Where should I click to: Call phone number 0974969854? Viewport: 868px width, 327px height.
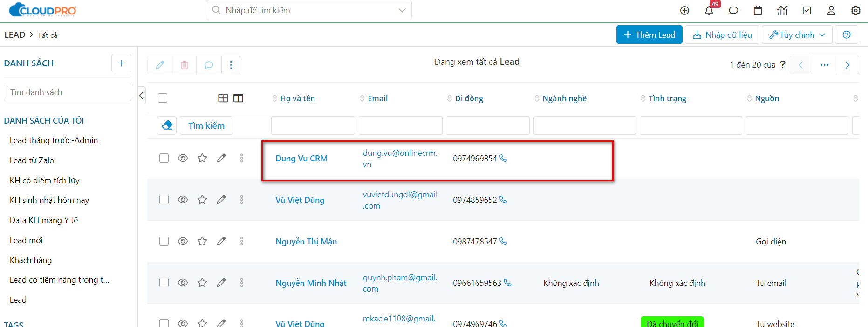point(503,158)
